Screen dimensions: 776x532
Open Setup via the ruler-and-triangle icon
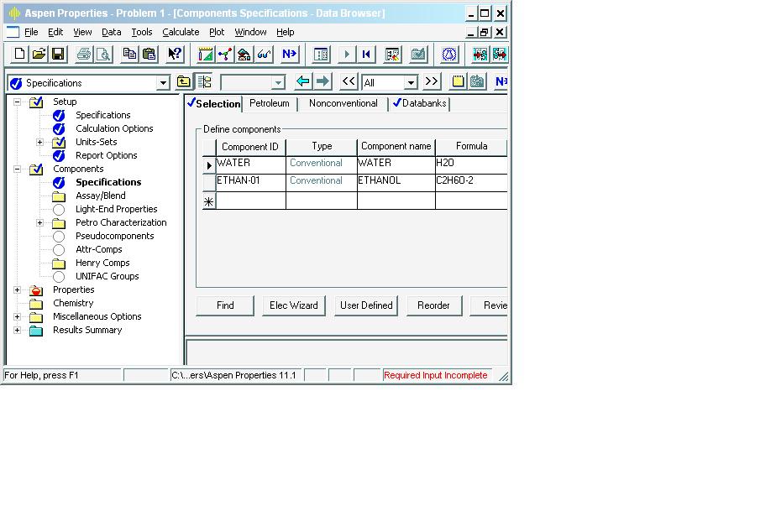click(x=206, y=54)
